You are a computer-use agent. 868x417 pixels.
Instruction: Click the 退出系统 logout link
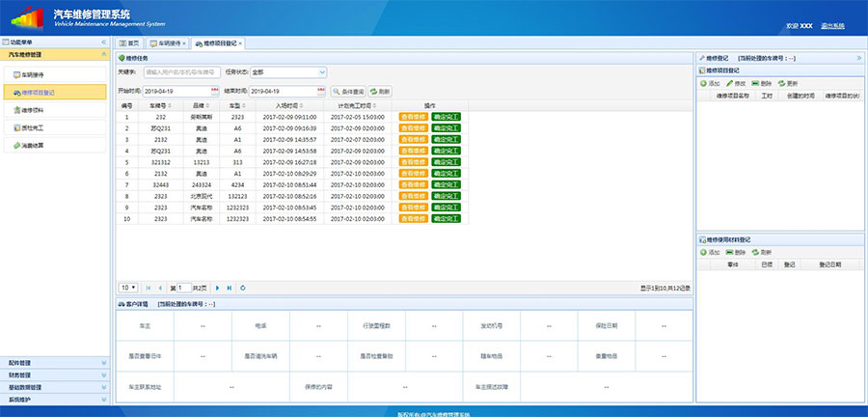[832, 25]
